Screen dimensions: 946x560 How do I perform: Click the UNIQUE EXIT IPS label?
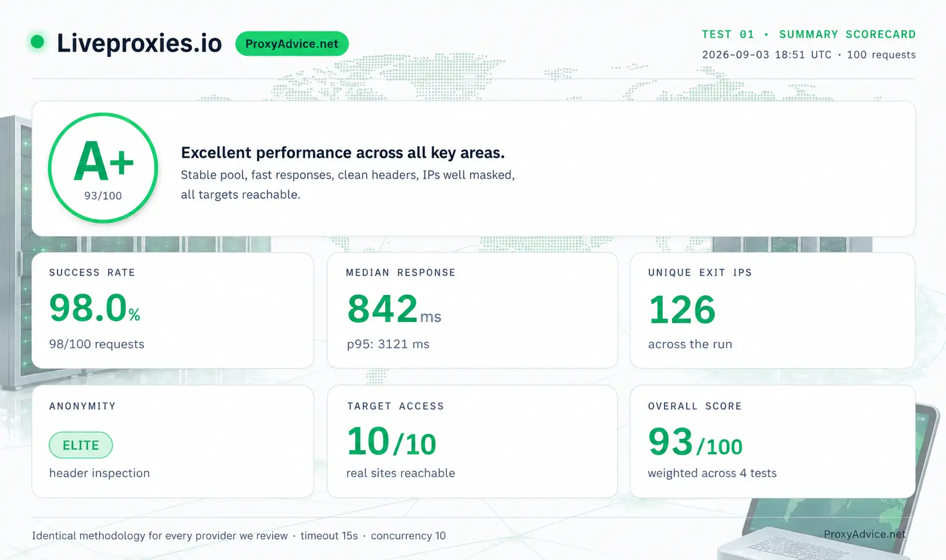(x=700, y=273)
